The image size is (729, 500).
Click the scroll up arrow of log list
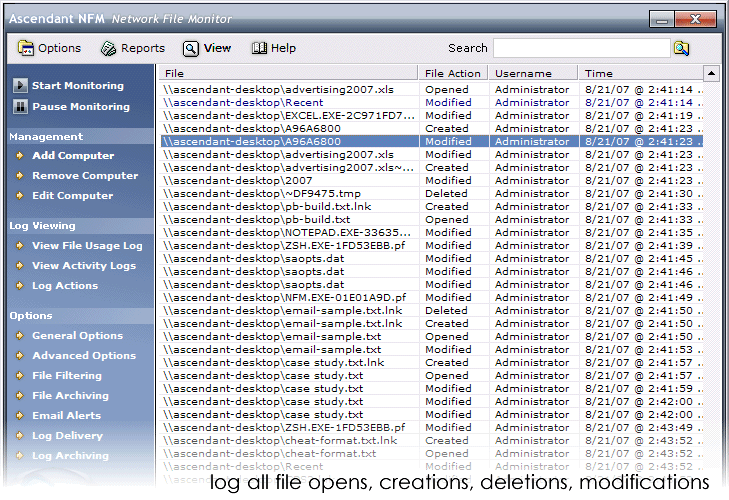coord(711,73)
